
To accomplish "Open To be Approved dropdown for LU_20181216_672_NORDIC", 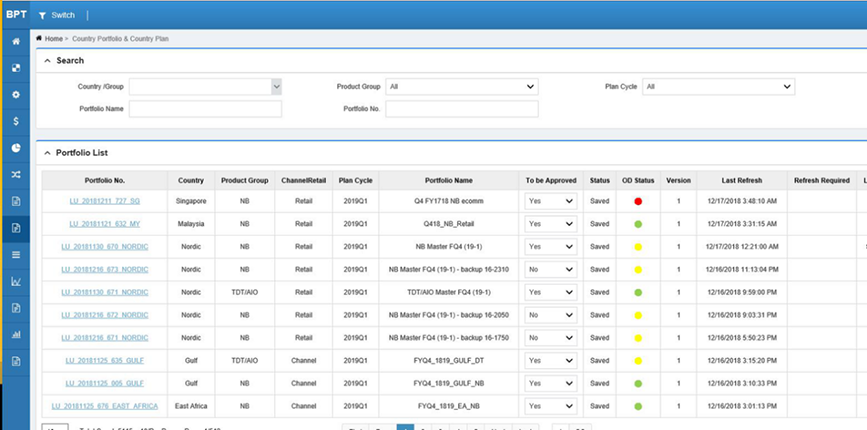I will 551,315.
